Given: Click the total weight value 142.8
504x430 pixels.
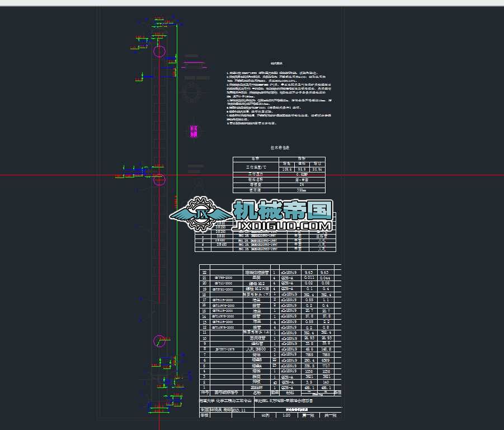Looking at the screenshot, I should click(x=326, y=349).
